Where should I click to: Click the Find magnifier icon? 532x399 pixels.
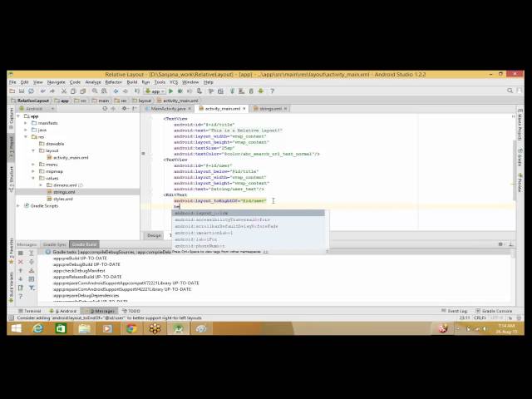point(95,91)
